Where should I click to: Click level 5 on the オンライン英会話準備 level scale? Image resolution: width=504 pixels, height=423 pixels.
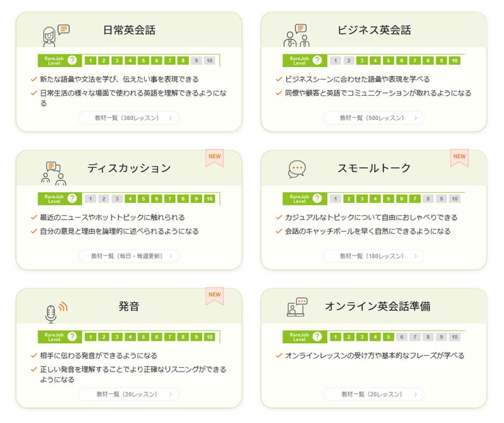pyautogui.click(x=388, y=337)
